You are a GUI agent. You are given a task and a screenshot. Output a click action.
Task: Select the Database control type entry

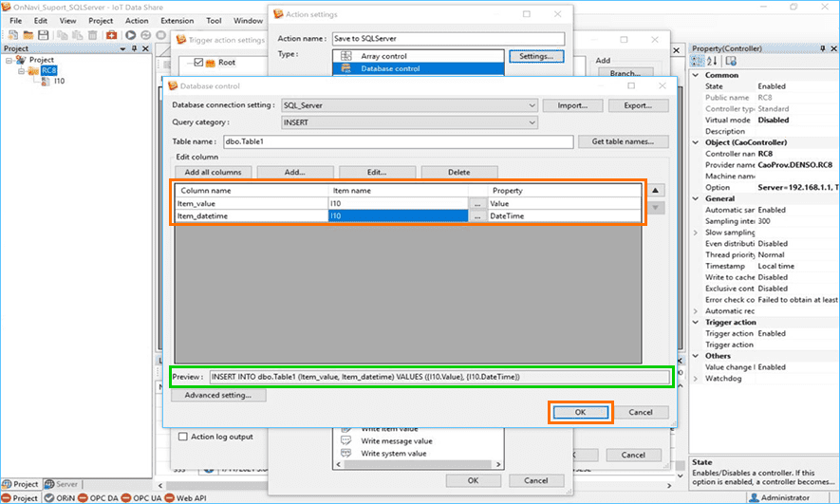(x=418, y=68)
